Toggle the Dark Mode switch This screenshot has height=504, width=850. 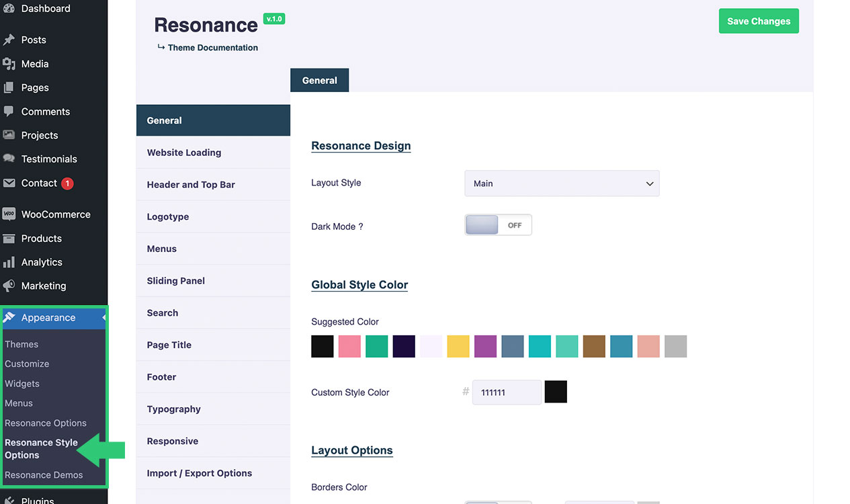[498, 225]
